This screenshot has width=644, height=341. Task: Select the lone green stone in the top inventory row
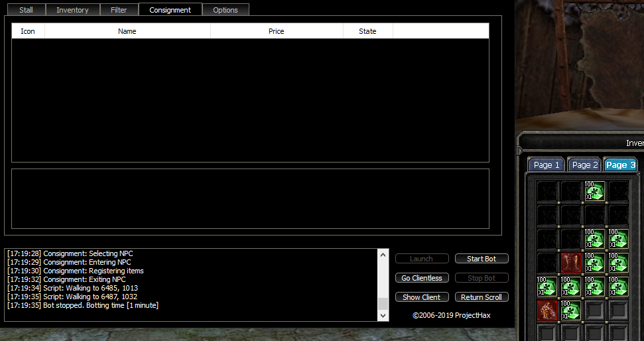tap(595, 191)
